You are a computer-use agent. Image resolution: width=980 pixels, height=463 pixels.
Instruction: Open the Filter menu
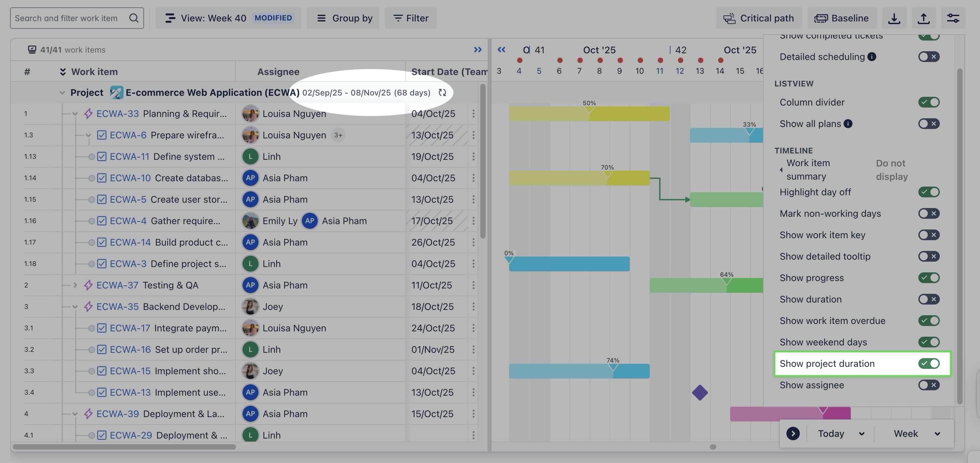[411, 18]
